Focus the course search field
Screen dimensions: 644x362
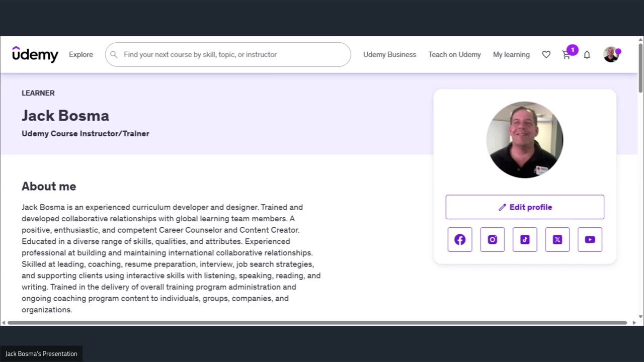(228, 54)
